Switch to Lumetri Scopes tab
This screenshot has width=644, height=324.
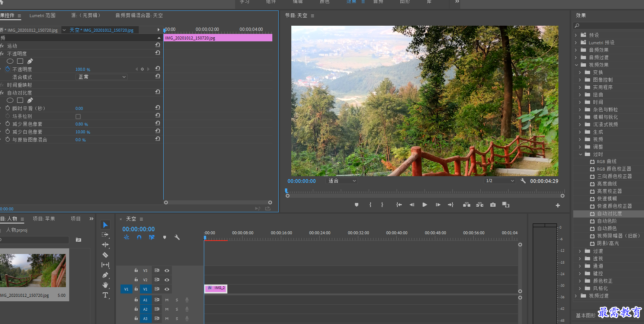point(42,15)
